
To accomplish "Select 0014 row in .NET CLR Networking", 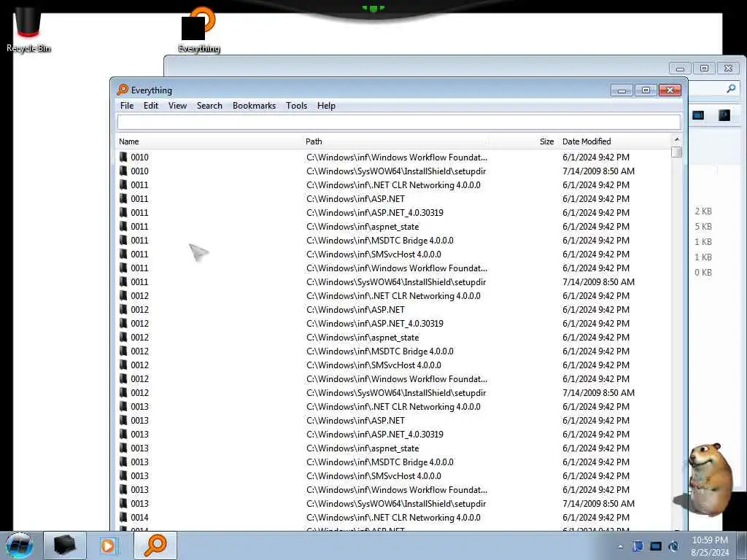I will pyautogui.click(x=393, y=517).
